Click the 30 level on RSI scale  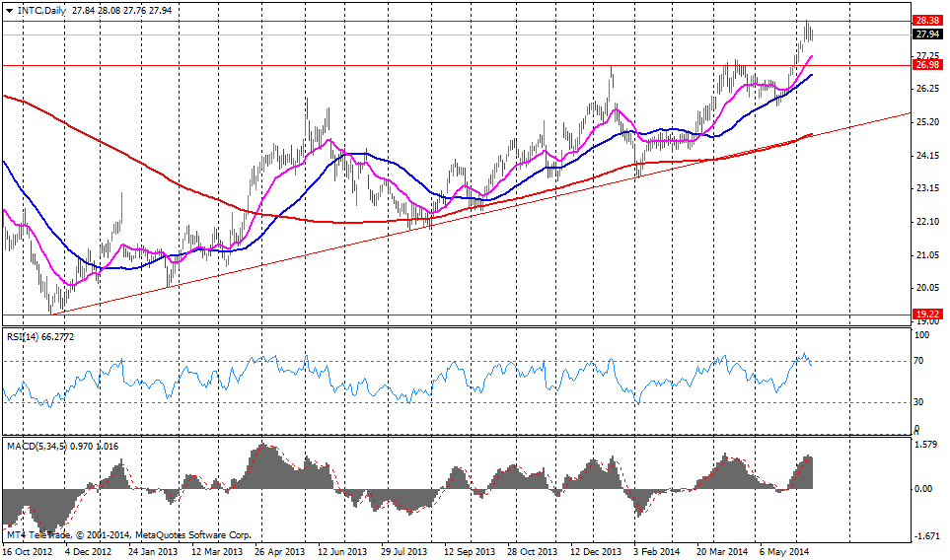(917, 401)
